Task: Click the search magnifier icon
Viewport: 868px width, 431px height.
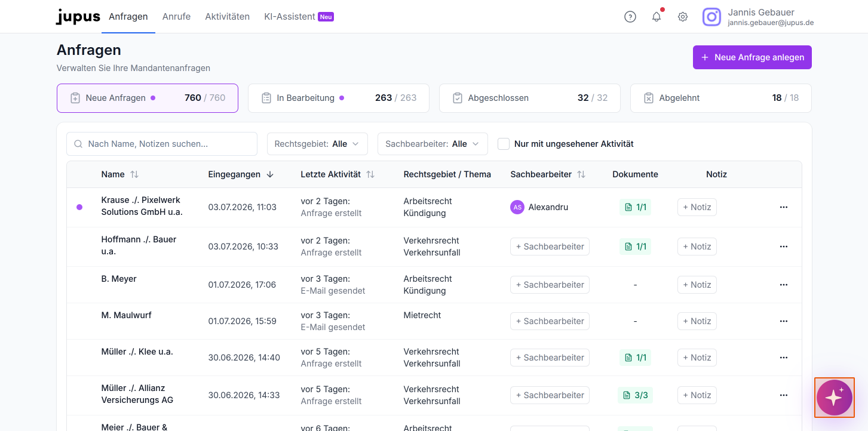Action: (78, 144)
